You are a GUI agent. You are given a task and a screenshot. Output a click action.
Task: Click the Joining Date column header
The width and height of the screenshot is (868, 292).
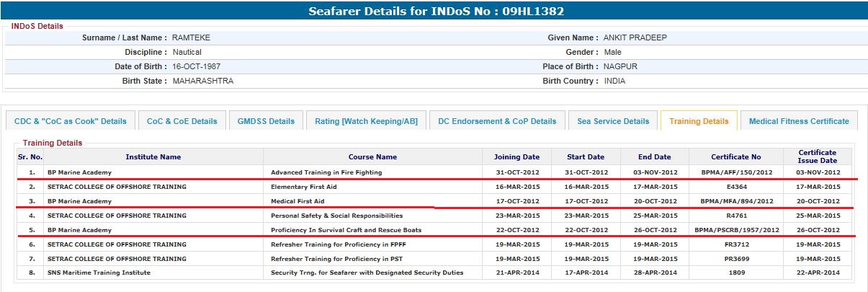point(516,157)
